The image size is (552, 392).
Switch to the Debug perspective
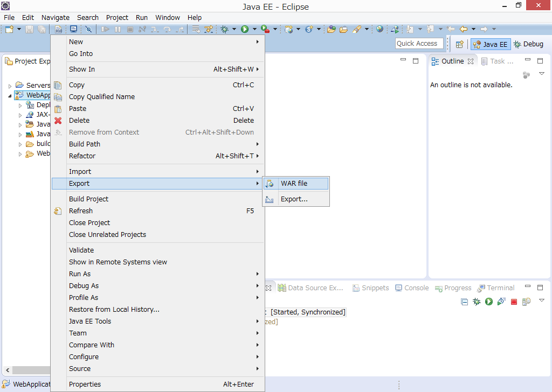528,44
